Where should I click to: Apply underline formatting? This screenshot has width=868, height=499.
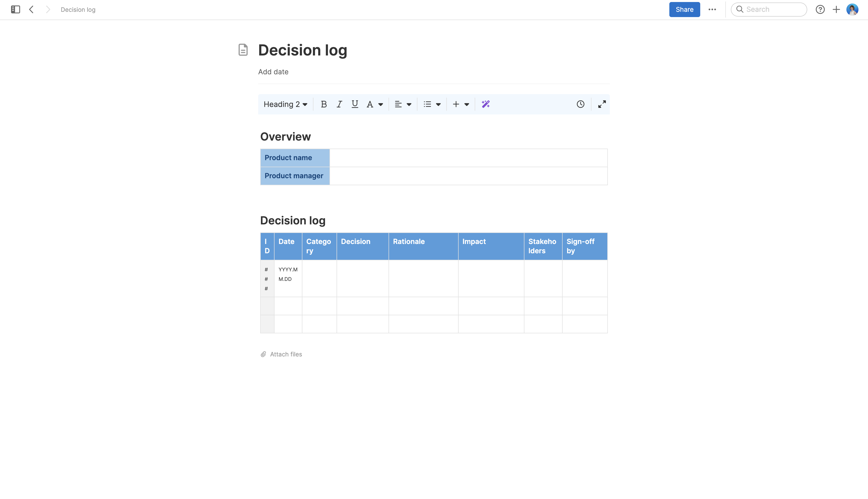click(354, 104)
